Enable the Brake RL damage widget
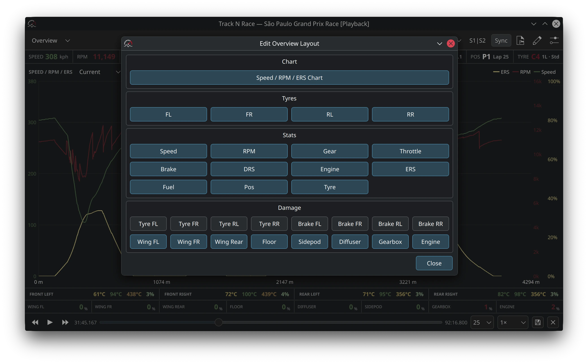588x364 pixels. tap(390, 224)
